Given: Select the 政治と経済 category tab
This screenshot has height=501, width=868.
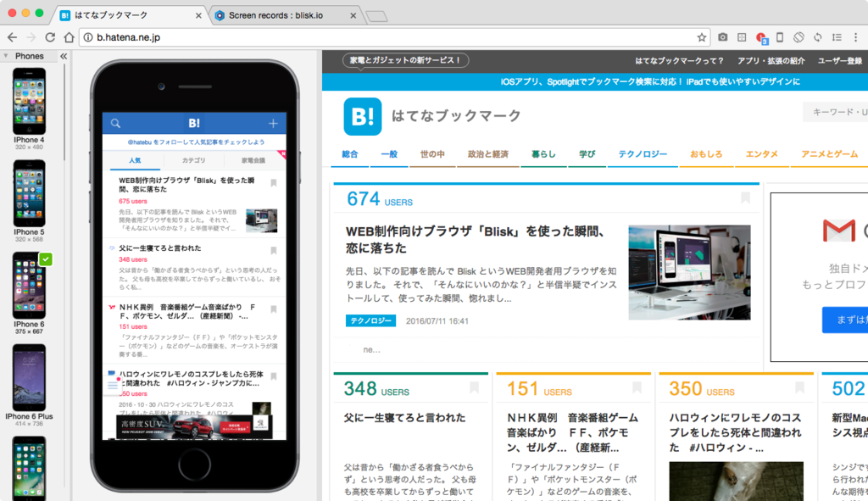Looking at the screenshot, I should (x=487, y=154).
